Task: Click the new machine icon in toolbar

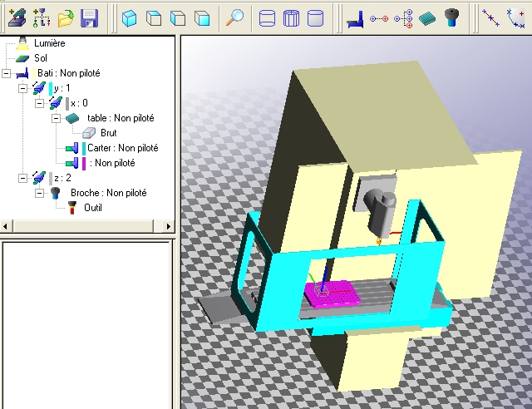Action: coord(17,17)
